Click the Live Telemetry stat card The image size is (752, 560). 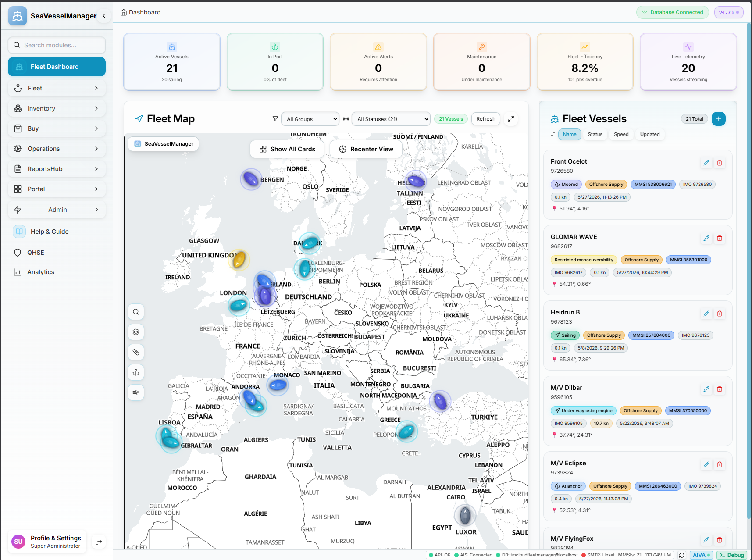click(688, 62)
